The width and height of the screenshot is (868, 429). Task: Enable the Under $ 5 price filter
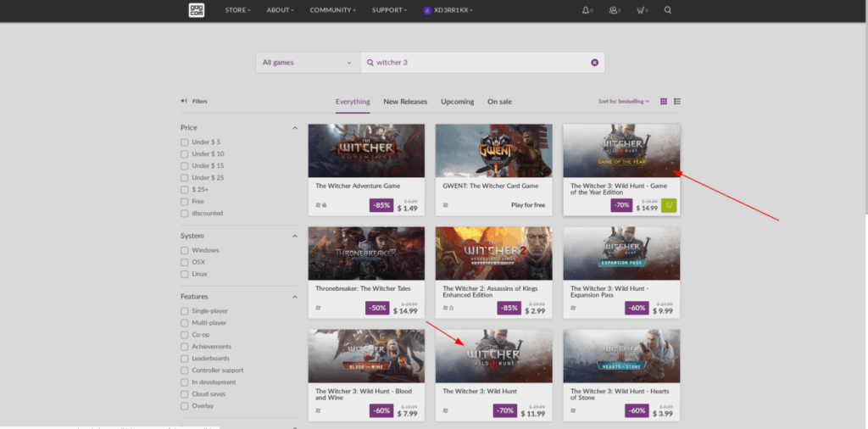(184, 142)
